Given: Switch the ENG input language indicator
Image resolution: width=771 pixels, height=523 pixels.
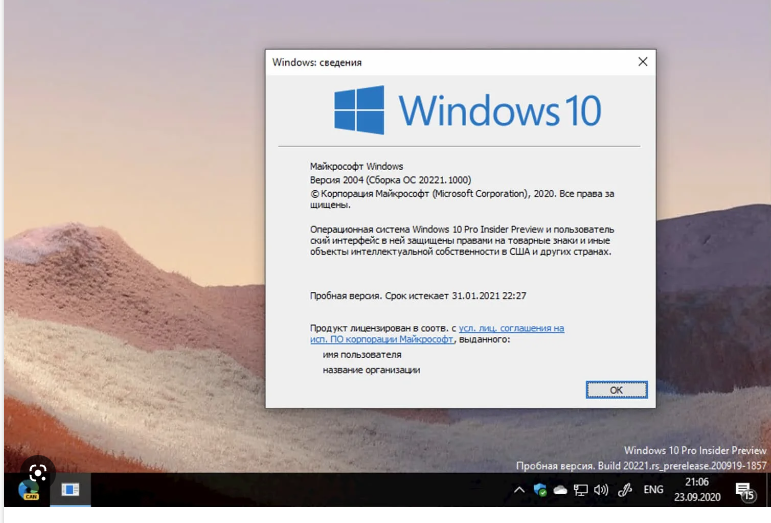Looking at the screenshot, I should 653,490.
